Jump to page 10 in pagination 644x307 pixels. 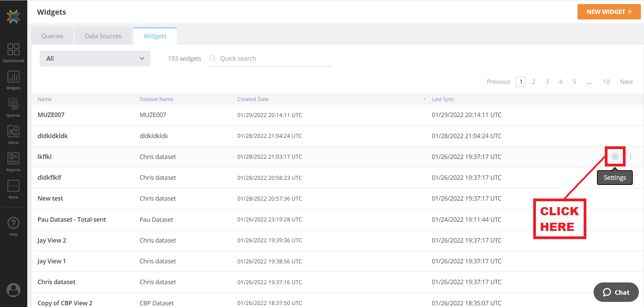point(606,82)
